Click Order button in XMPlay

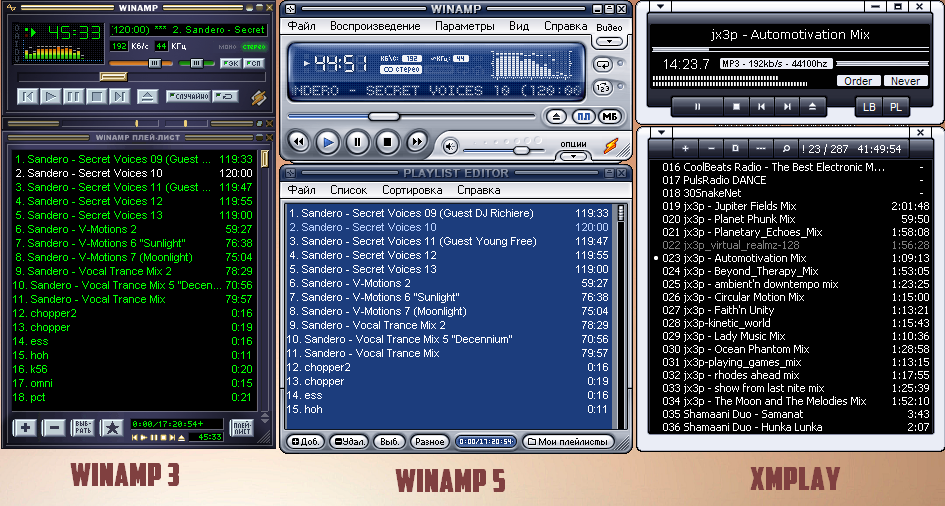coord(858,81)
